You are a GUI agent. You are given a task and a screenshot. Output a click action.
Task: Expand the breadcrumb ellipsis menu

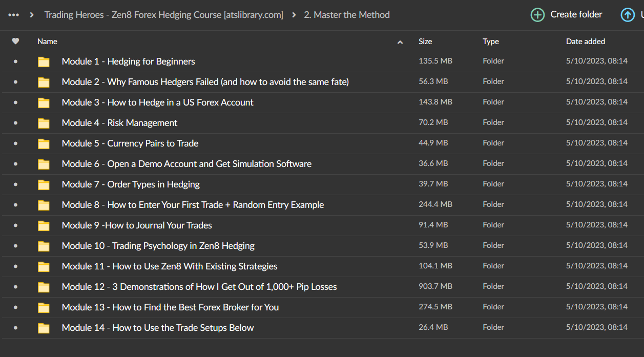pos(14,15)
